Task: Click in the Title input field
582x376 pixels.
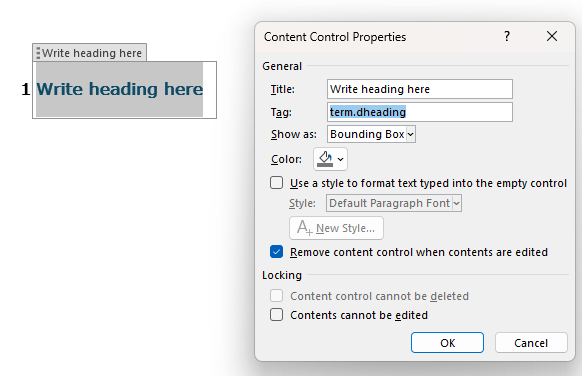Action: pyautogui.click(x=420, y=89)
